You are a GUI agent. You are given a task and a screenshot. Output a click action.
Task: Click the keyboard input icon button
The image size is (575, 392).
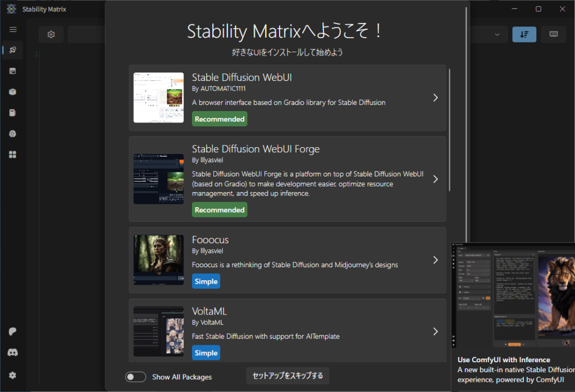click(553, 34)
